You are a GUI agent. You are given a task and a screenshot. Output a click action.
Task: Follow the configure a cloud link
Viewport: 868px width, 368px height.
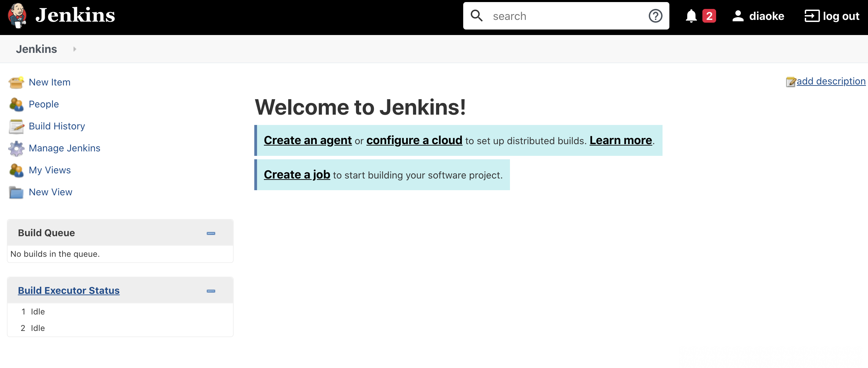click(x=414, y=140)
